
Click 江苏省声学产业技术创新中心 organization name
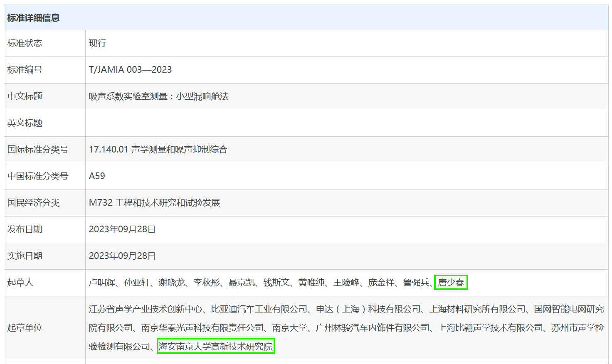pos(146,309)
